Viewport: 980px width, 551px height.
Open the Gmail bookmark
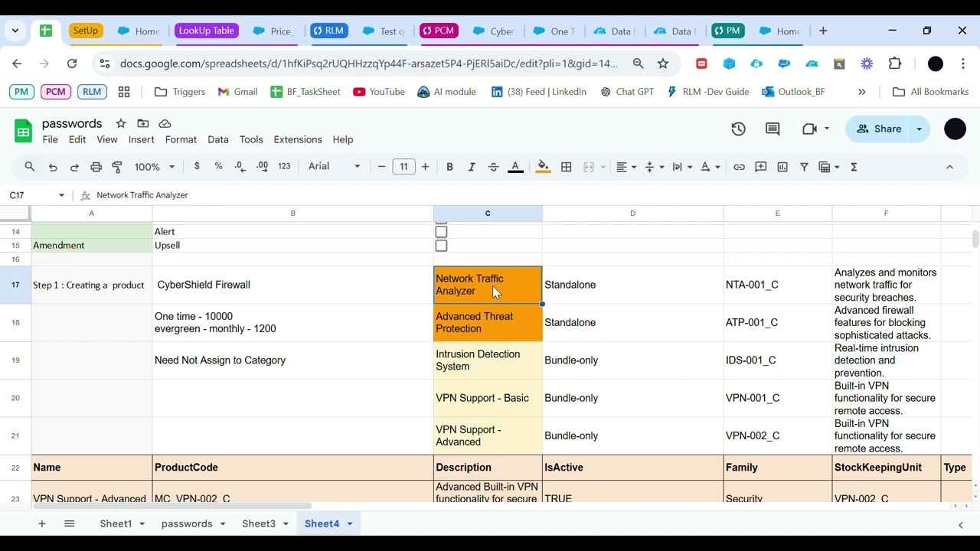[237, 92]
